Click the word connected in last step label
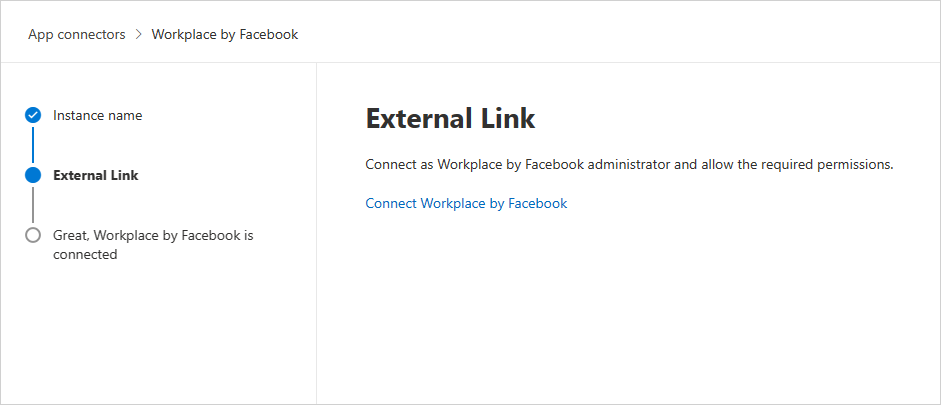This screenshot has height=405, width=941. (85, 254)
